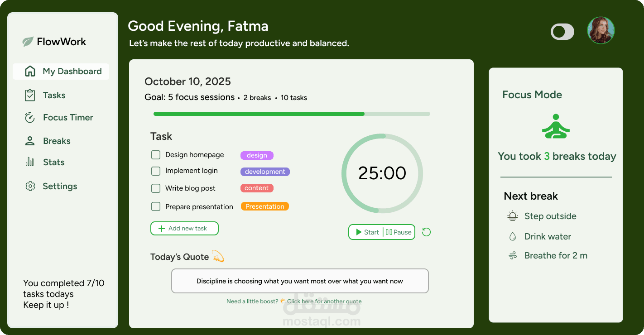Click here for another quote link
This screenshot has width=644, height=335.
click(324, 301)
